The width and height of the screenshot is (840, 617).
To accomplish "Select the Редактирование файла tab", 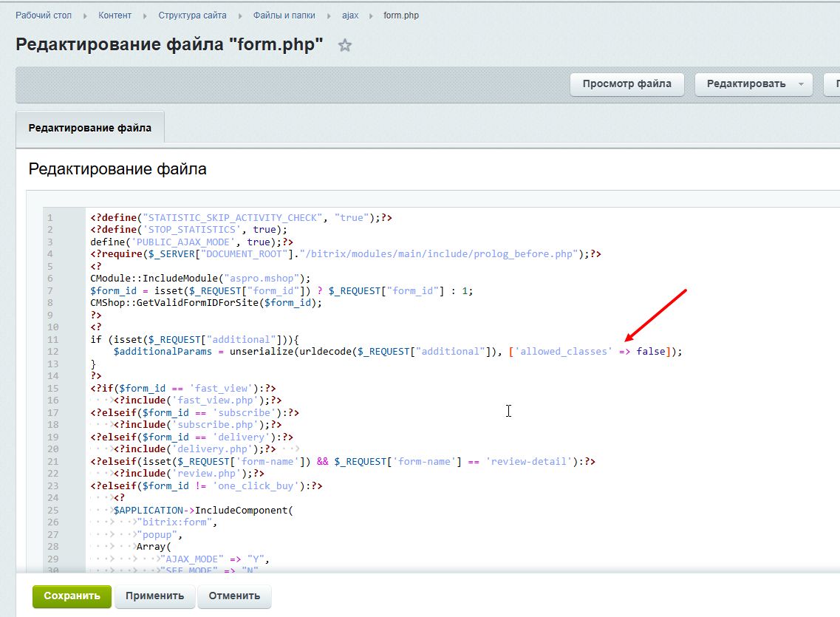I will (89, 128).
